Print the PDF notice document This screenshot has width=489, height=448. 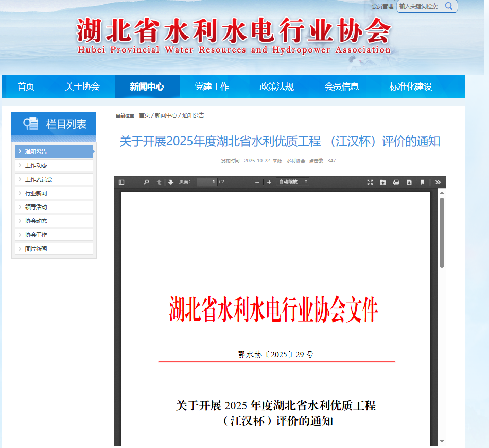pos(396,182)
